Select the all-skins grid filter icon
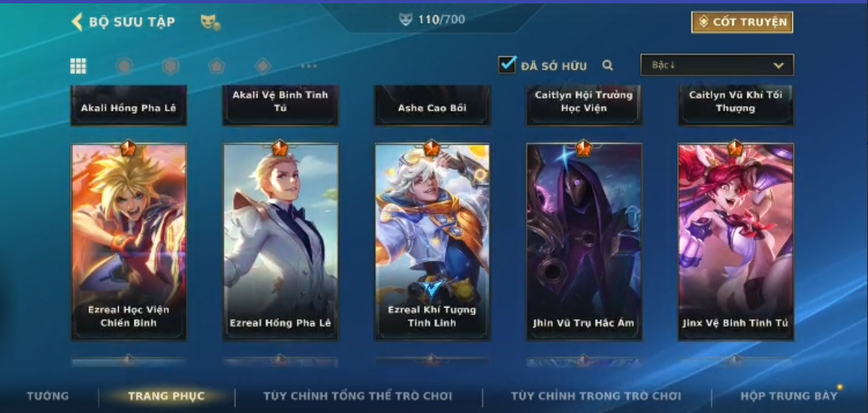The height and width of the screenshot is (413, 868). point(78,66)
